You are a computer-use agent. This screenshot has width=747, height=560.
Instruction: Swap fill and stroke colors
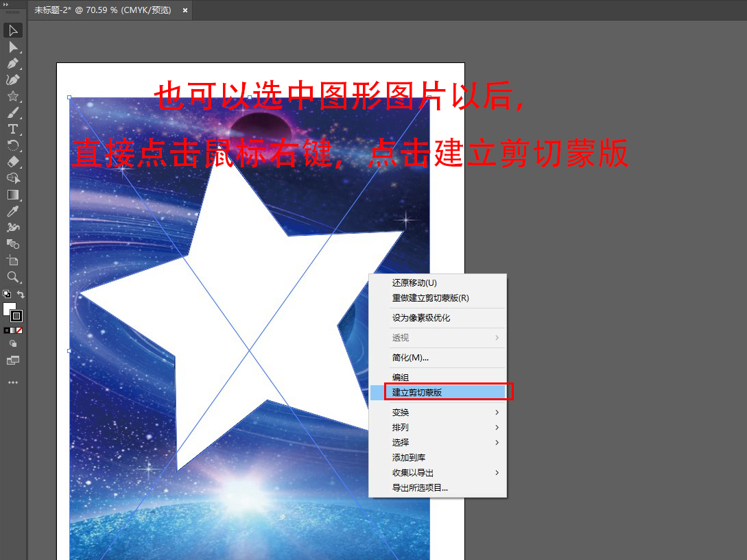tap(21, 295)
